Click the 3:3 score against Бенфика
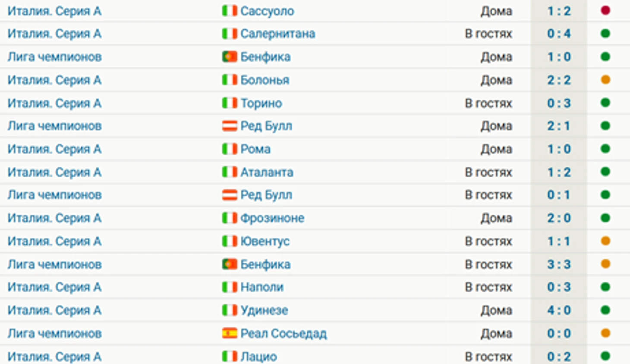The width and height of the screenshot is (630, 364). [559, 264]
